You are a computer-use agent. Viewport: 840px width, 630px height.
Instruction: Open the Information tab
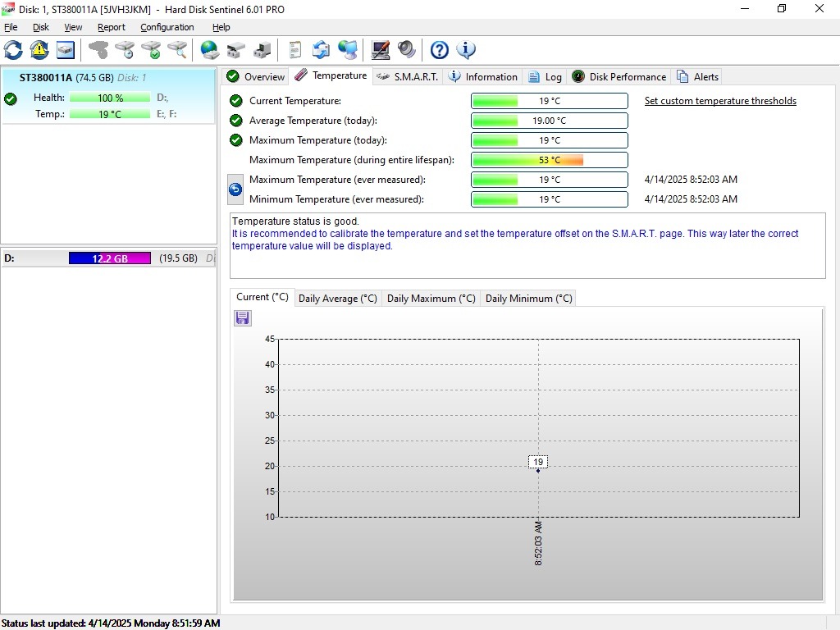click(482, 76)
